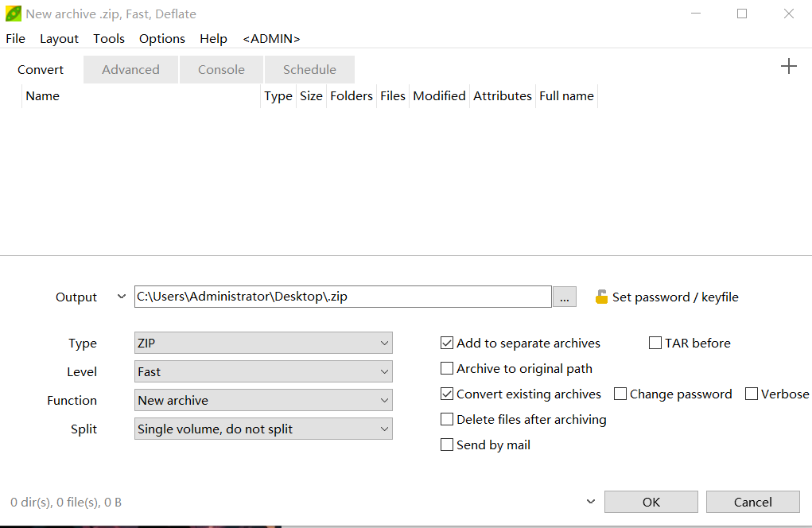This screenshot has height=528, width=812.
Task: Open the Level dropdown set to Fast
Action: 263,372
